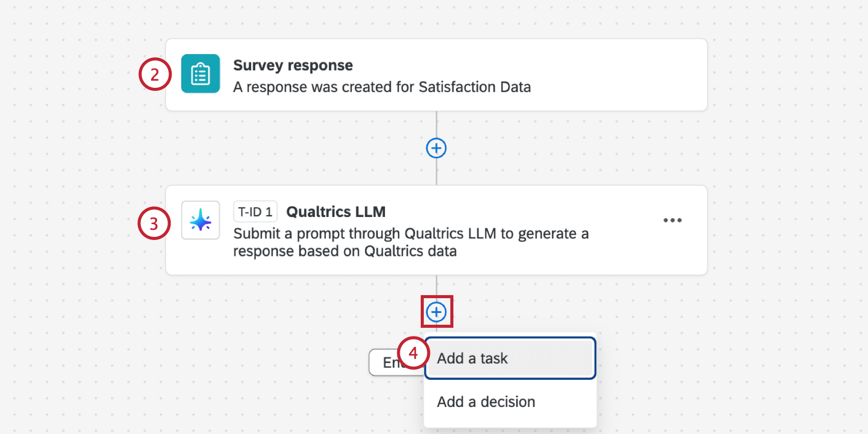The width and height of the screenshot is (868, 434).
Task: Open the plus connector above Qualtrics LLM
Action: coord(436,148)
